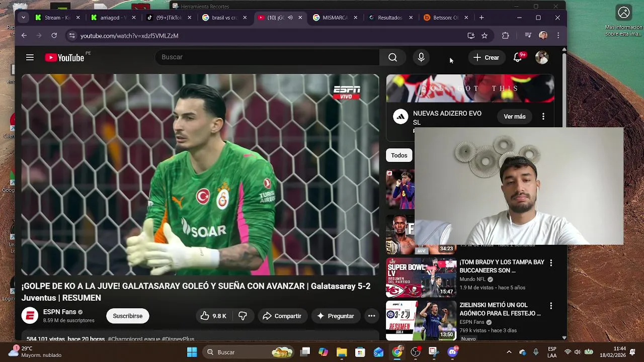Bookmark this page with star icon

(485, 36)
